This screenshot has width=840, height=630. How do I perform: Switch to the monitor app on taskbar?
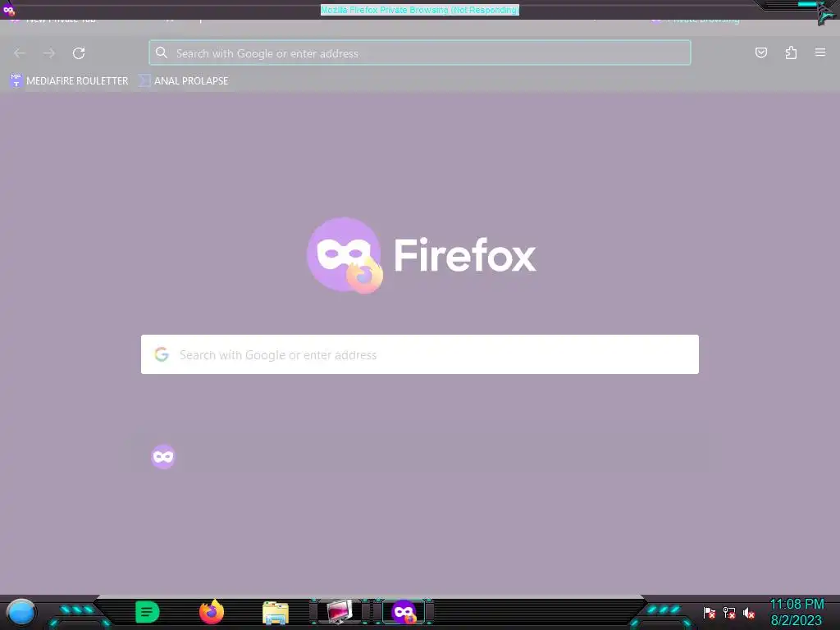click(340, 612)
